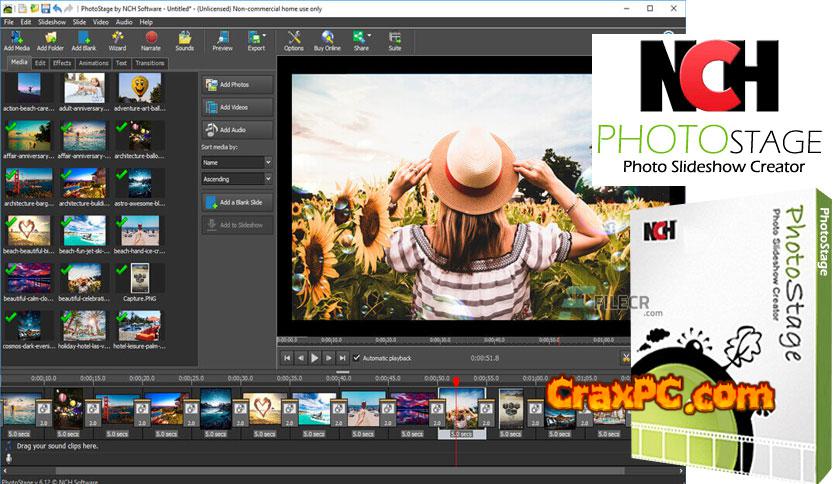Click the Add Audio button
836x484 pixels.
[x=237, y=129]
